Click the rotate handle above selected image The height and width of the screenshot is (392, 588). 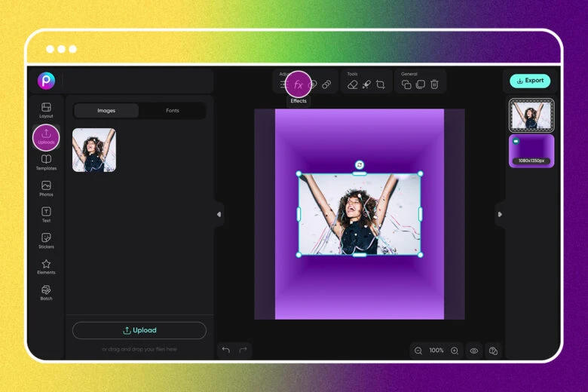pyautogui.click(x=360, y=164)
